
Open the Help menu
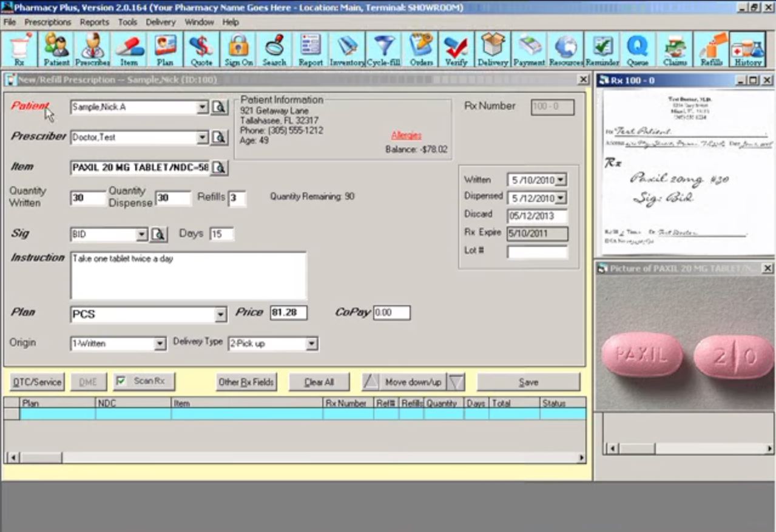231,22
